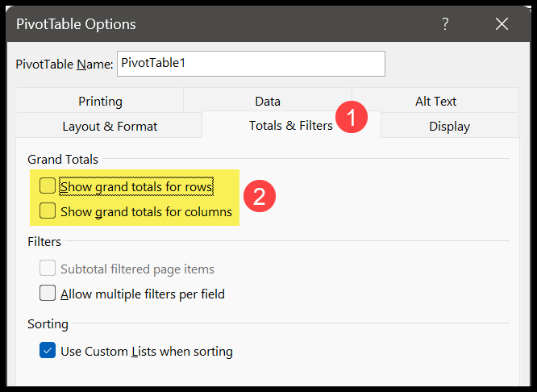The width and height of the screenshot is (537, 392).
Task: Tick Subtotal filtered page items checkbox
Action: (48, 268)
